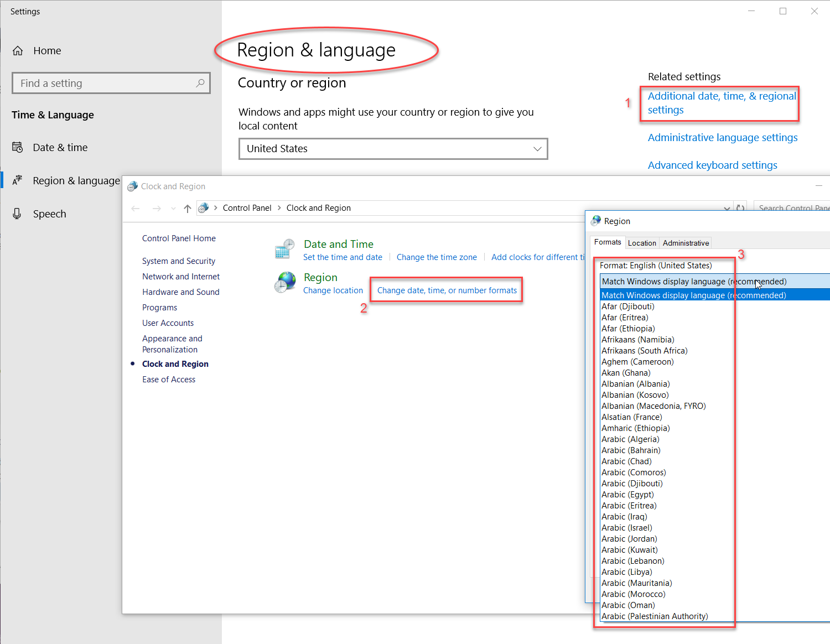Open System and Security category
This screenshot has width=830, height=644.
[179, 261]
